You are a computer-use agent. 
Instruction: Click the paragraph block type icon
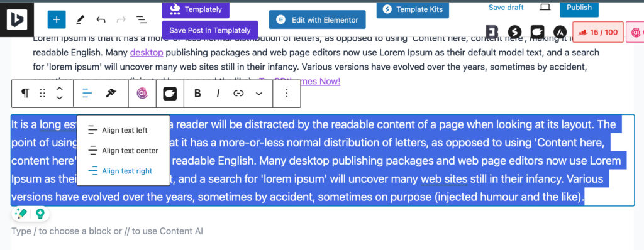(25, 94)
